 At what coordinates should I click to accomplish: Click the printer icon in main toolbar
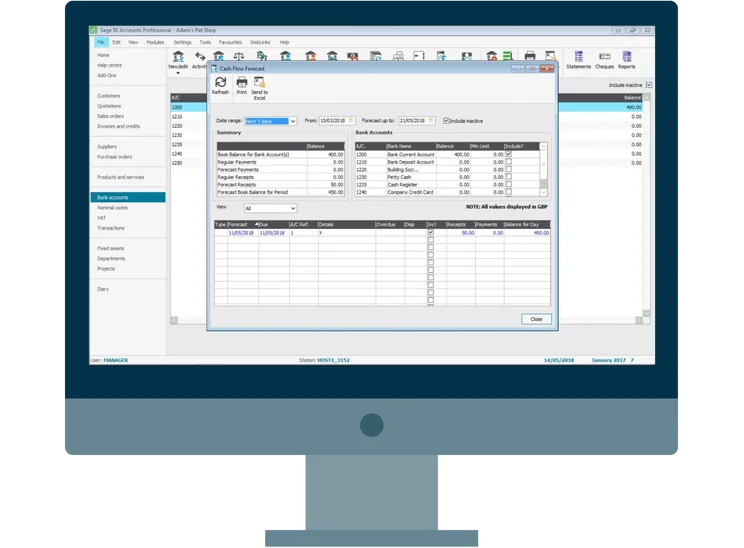pos(530,56)
